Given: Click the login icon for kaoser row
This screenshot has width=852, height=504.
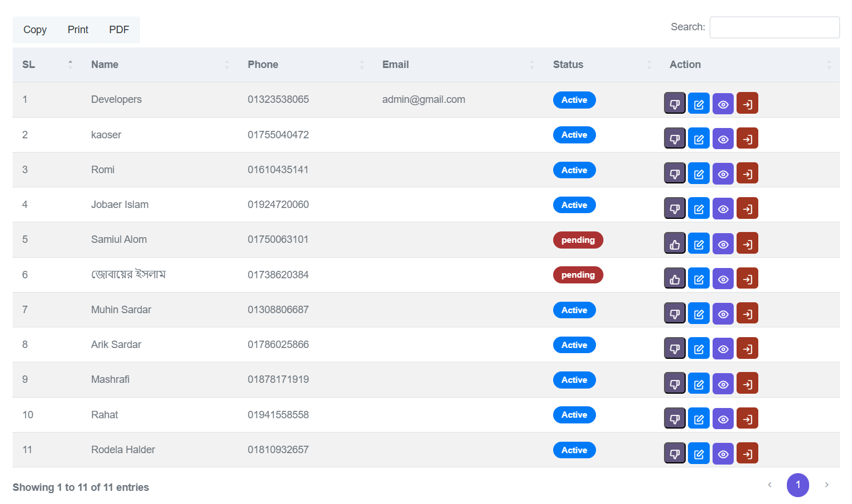Looking at the screenshot, I should pos(747,138).
